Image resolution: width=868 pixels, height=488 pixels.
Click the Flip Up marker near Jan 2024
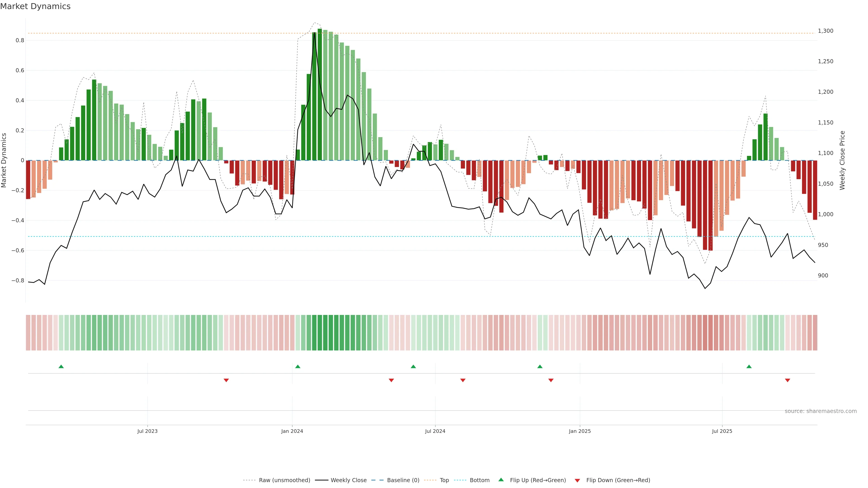(297, 366)
